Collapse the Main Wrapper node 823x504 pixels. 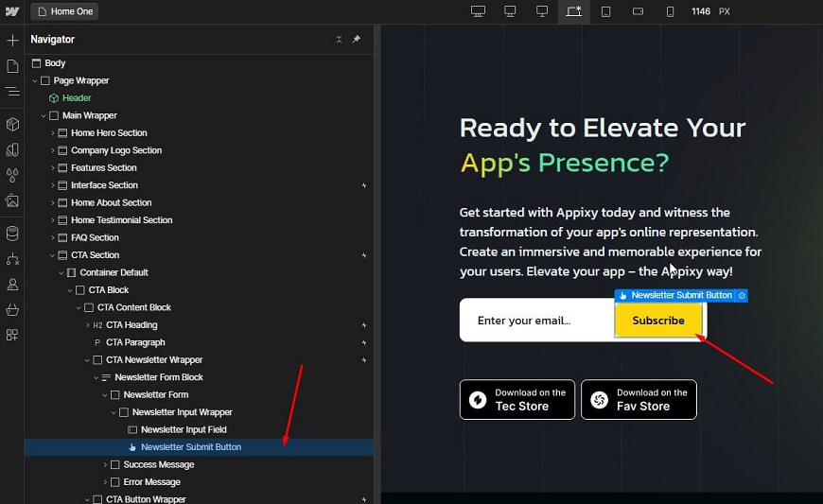(44, 115)
